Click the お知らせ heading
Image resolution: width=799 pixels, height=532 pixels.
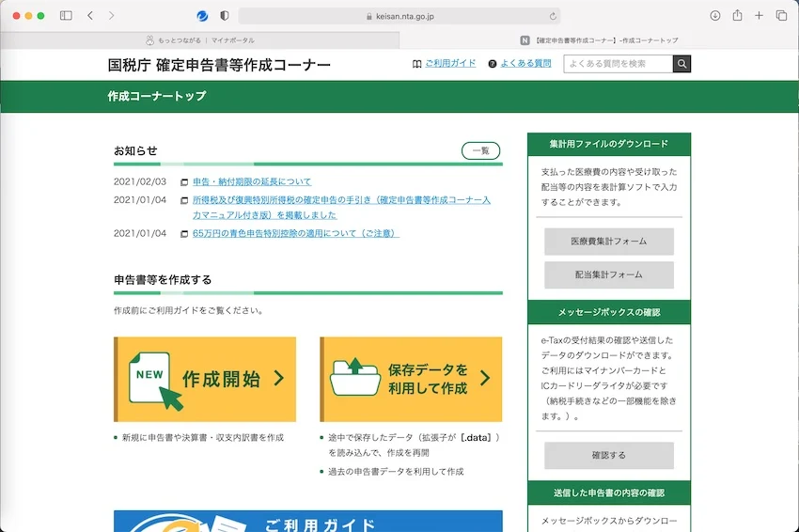click(135, 150)
